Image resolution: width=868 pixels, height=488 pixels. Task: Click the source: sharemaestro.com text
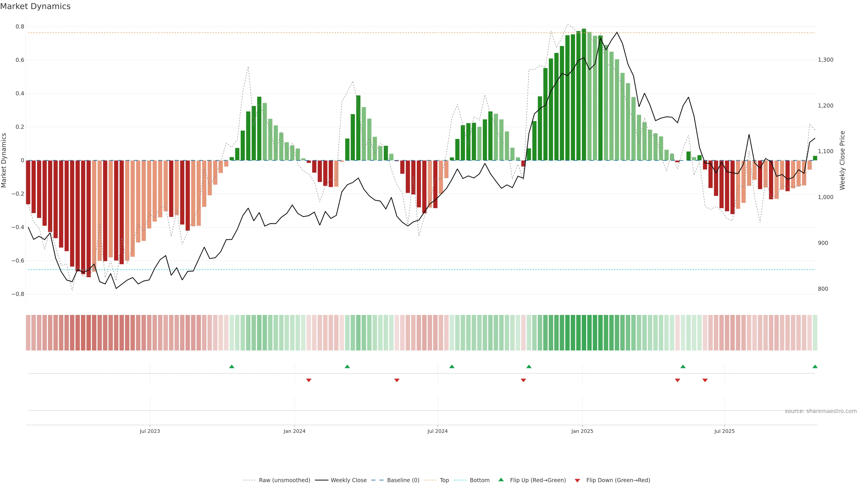click(821, 411)
